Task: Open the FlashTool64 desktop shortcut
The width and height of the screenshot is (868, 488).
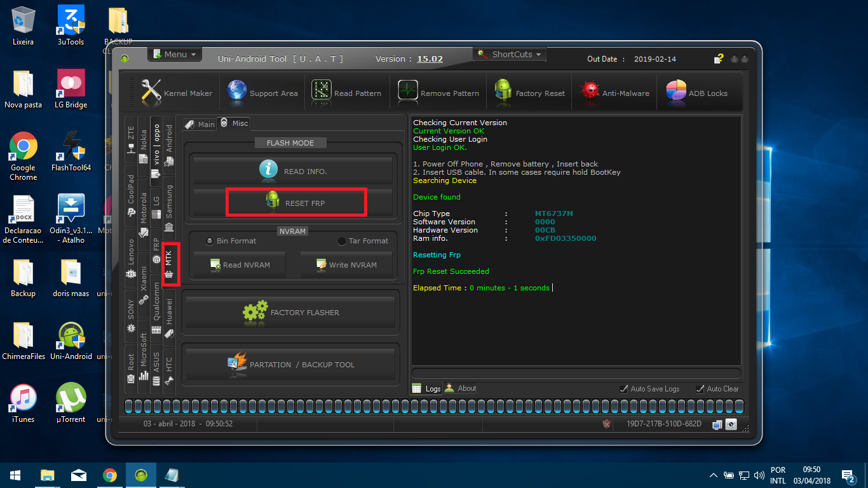Action: coord(71,151)
